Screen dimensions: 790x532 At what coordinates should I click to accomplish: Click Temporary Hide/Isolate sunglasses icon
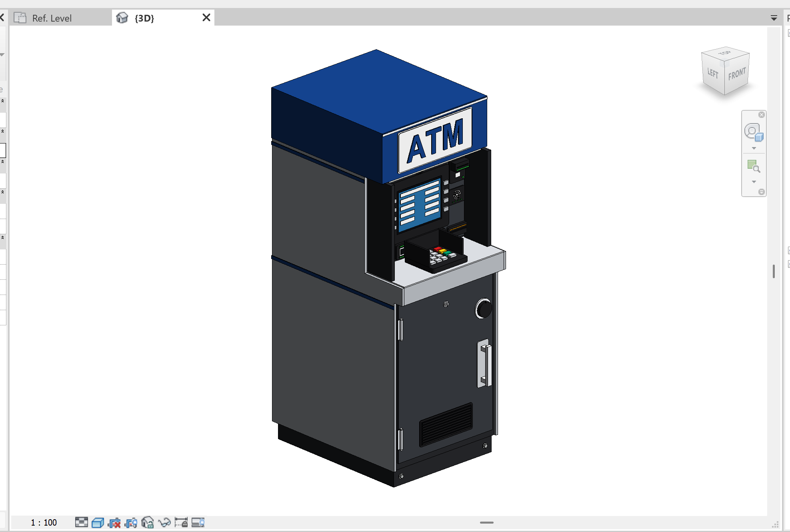[164, 522]
